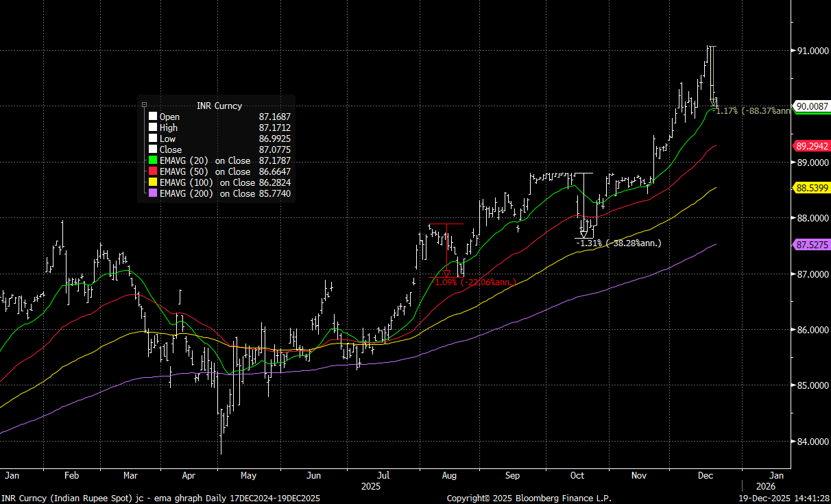Click the green EMAVG (20) color swatch
This screenshot has width=831, height=504.
tap(153, 161)
